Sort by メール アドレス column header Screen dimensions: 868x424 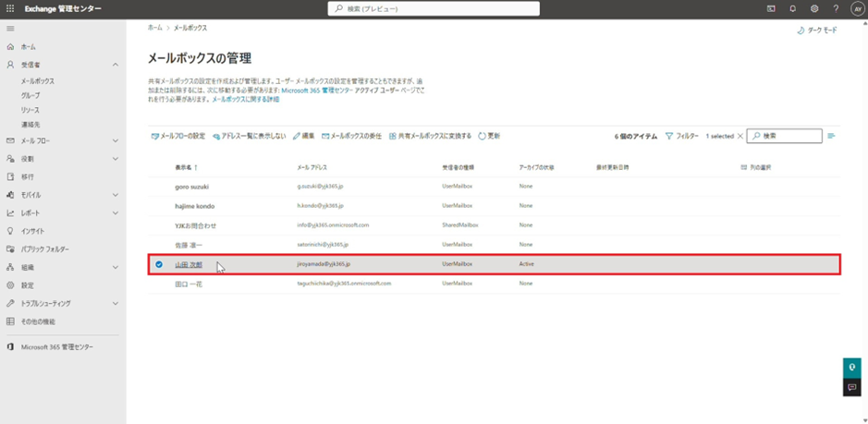[x=312, y=166]
